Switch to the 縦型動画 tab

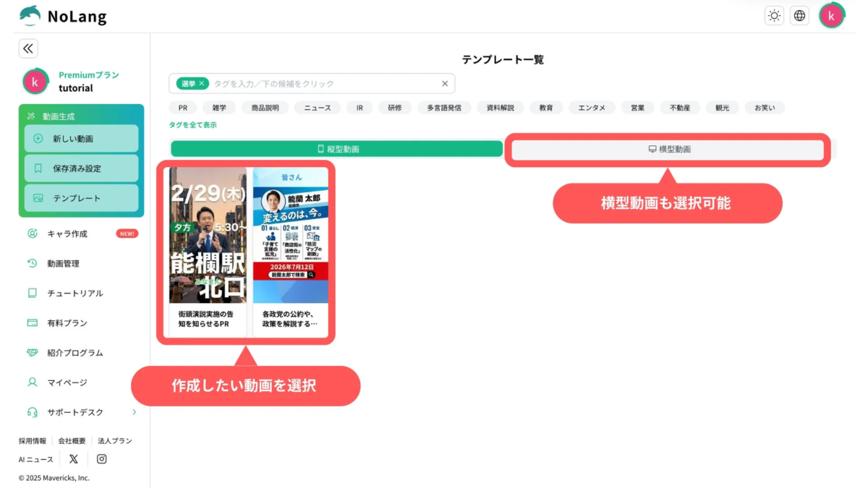[337, 148]
